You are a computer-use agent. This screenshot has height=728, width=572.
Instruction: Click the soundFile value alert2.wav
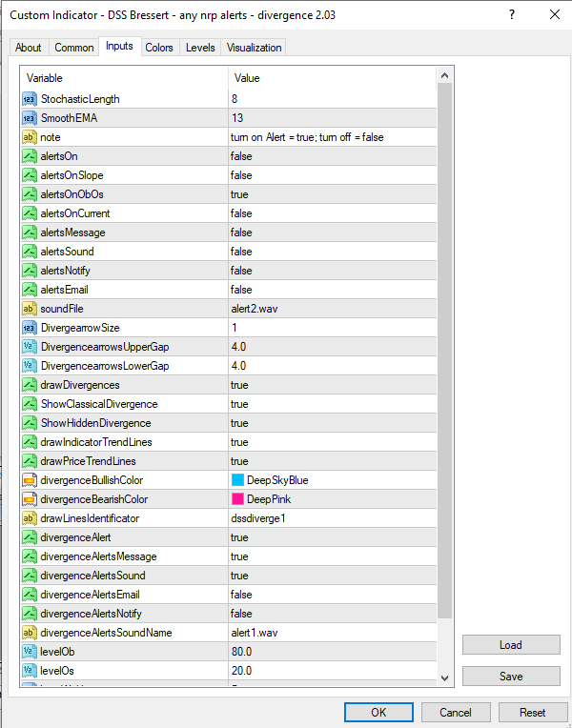[332, 309]
